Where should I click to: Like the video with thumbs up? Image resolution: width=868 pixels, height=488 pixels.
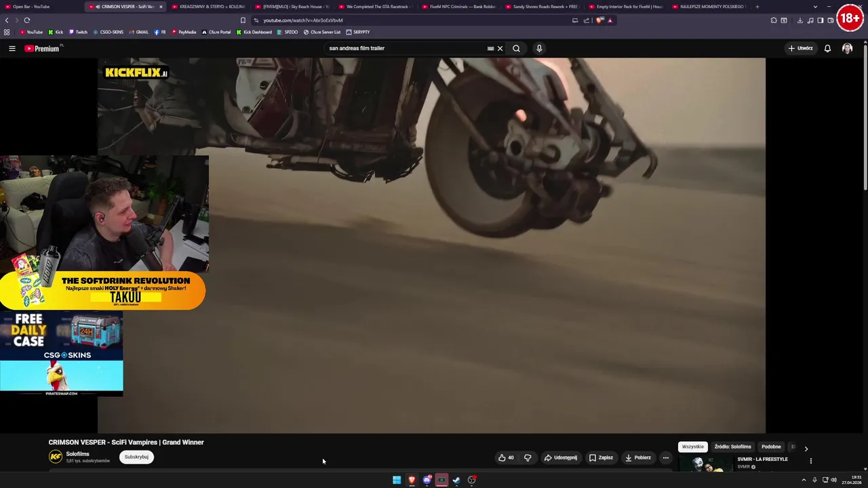(x=506, y=457)
